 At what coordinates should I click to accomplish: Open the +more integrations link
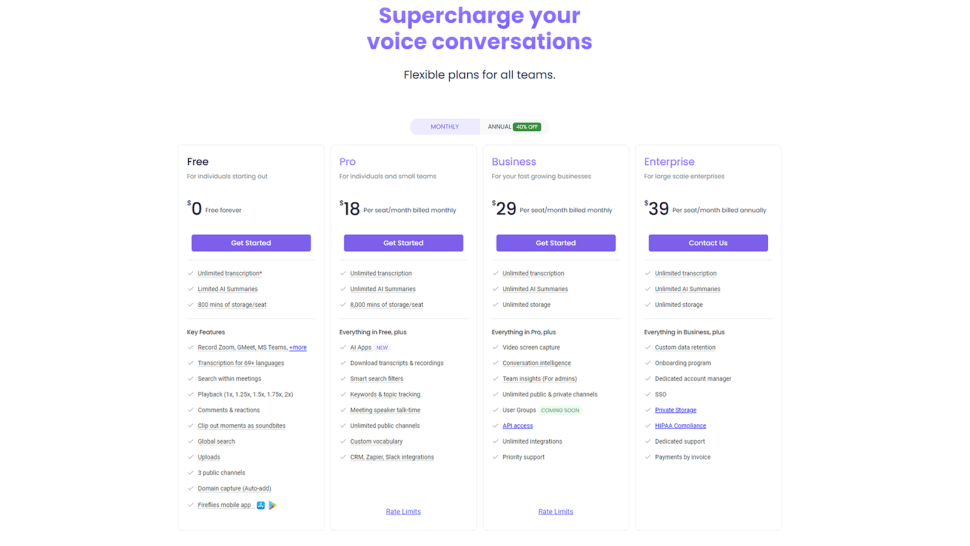(x=298, y=348)
